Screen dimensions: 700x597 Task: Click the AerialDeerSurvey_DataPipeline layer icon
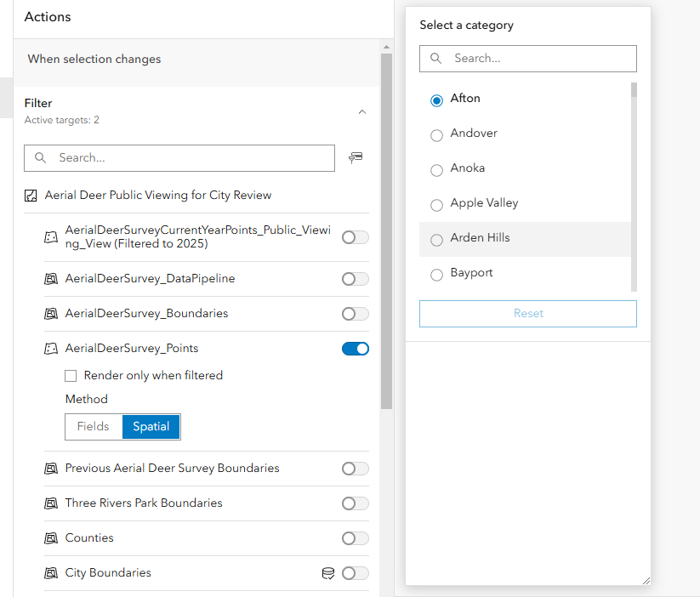(51, 279)
